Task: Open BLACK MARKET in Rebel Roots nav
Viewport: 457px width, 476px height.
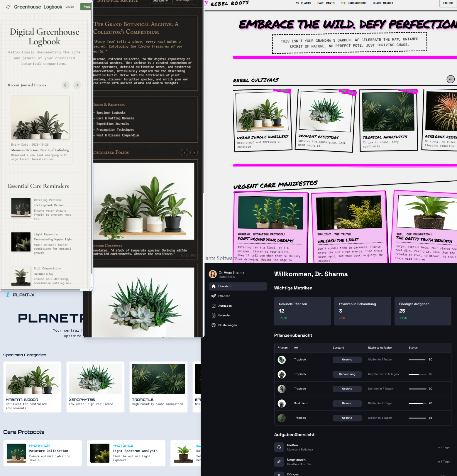Action: pyautogui.click(x=383, y=3)
